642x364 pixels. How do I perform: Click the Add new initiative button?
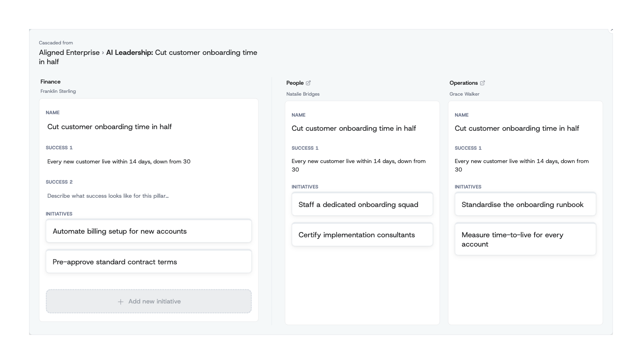click(149, 301)
